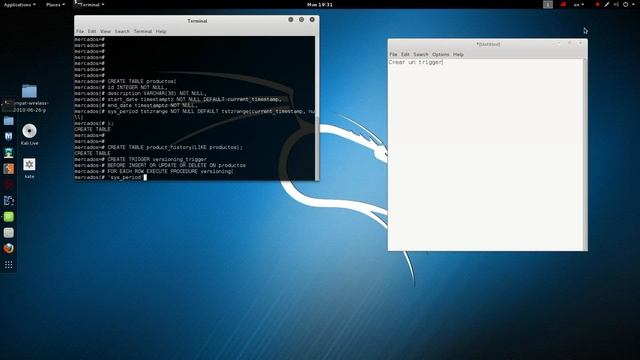Open Help menu in Terminal window
This screenshot has width=640, height=360.
point(161,31)
